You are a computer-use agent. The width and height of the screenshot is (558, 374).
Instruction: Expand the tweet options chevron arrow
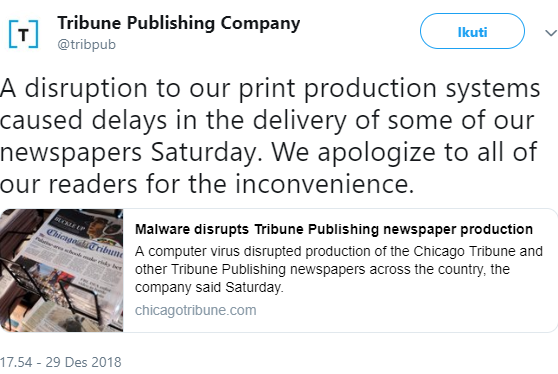point(551,33)
